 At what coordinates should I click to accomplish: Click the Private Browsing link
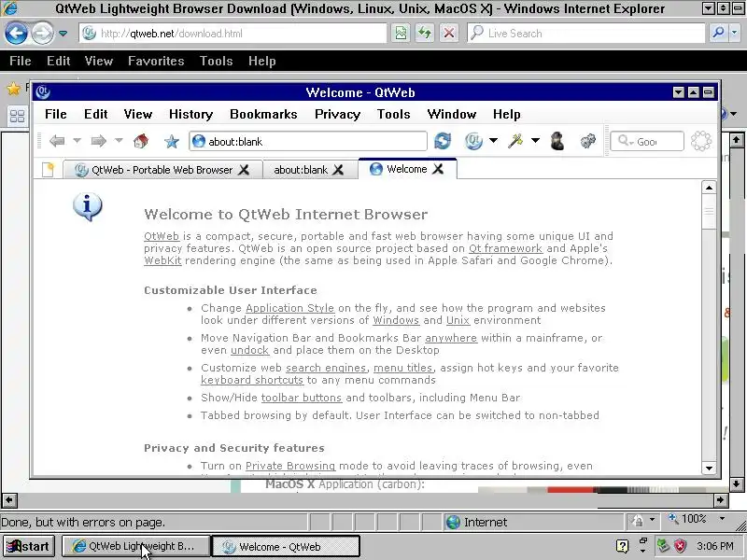pos(290,466)
